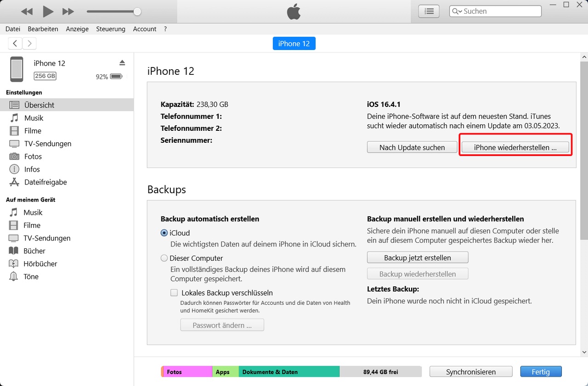This screenshot has width=588, height=386.
Task: Open the list view icon button
Action: [x=429, y=11]
